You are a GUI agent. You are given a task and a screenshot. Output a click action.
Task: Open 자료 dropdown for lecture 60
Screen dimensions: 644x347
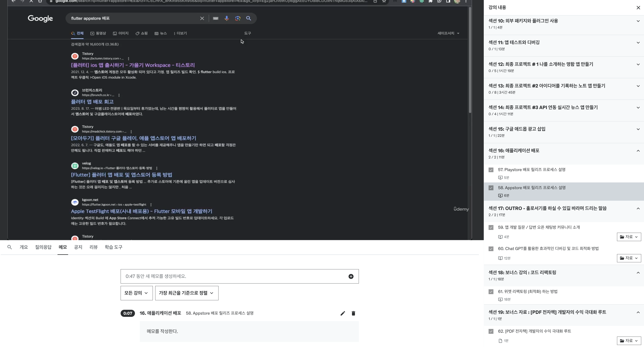point(629,258)
